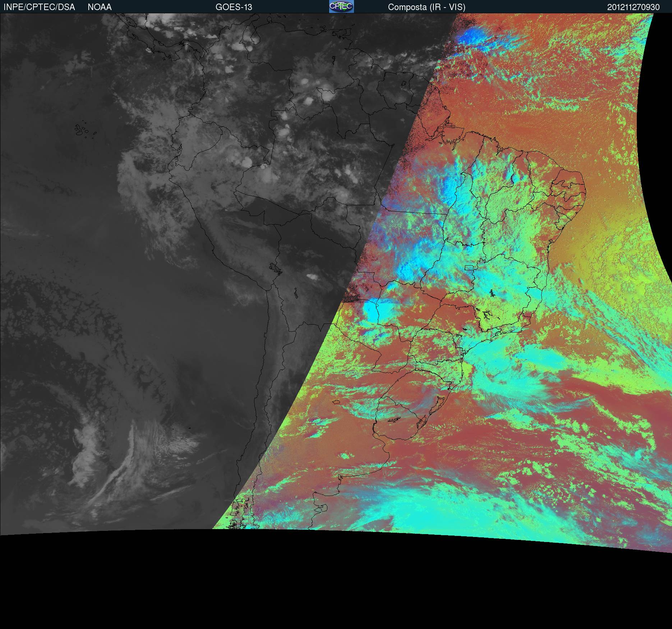Select the NOAA label in header
This screenshot has width=672, height=629.
tap(100, 7)
